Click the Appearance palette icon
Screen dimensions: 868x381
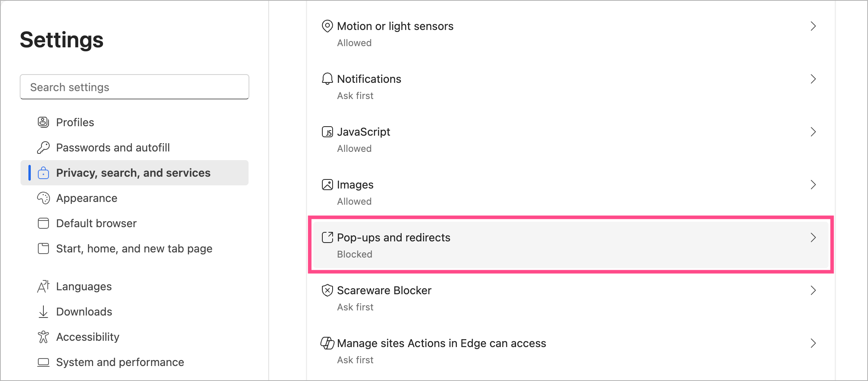click(x=43, y=198)
